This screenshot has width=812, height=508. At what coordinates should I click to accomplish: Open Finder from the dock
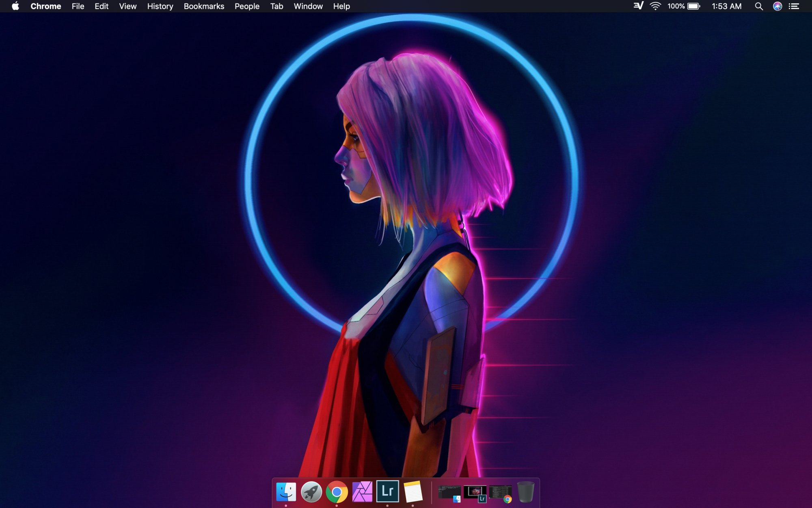286,492
